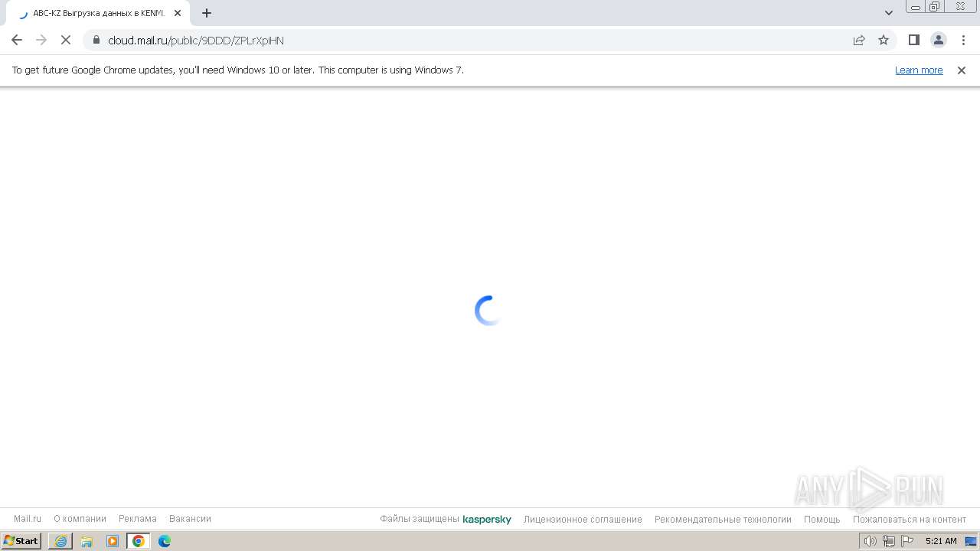Open the Action Center flag icon
The width and height of the screenshot is (980, 551).
907,541
